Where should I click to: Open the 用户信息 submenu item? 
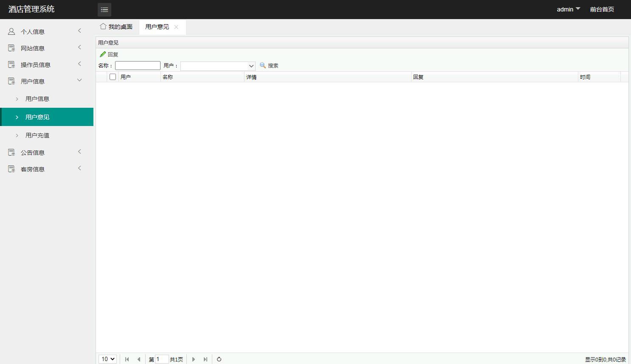coord(47,99)
